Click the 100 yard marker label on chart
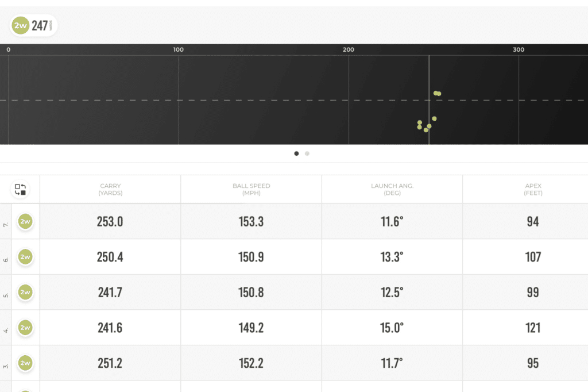This screenshot has width=588, height=392. pos(179,50)
